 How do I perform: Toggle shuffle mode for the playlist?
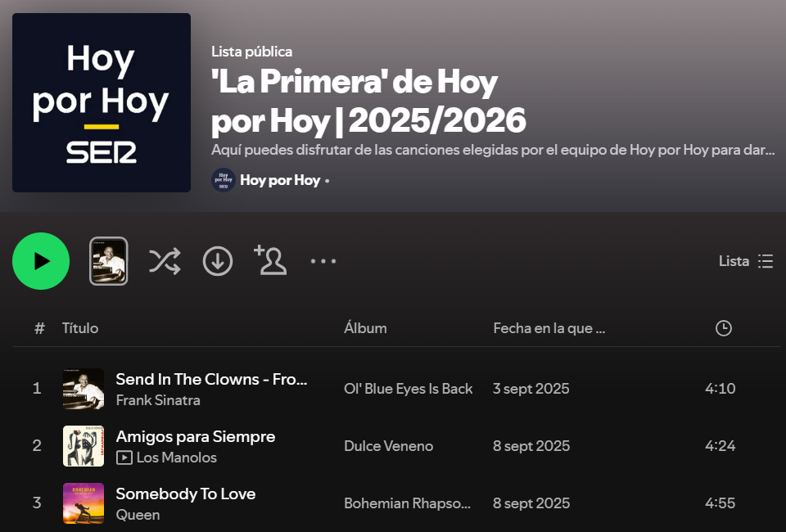pos(165,261)
